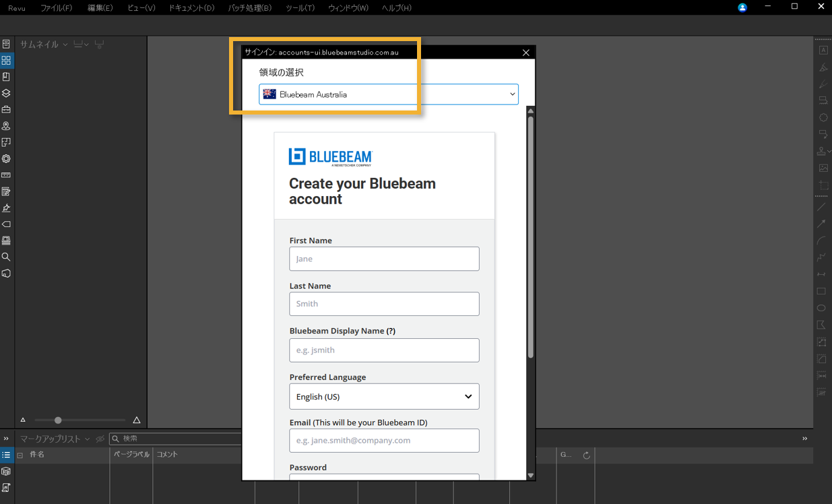Switch to Markups List view icon

[6, 455]
